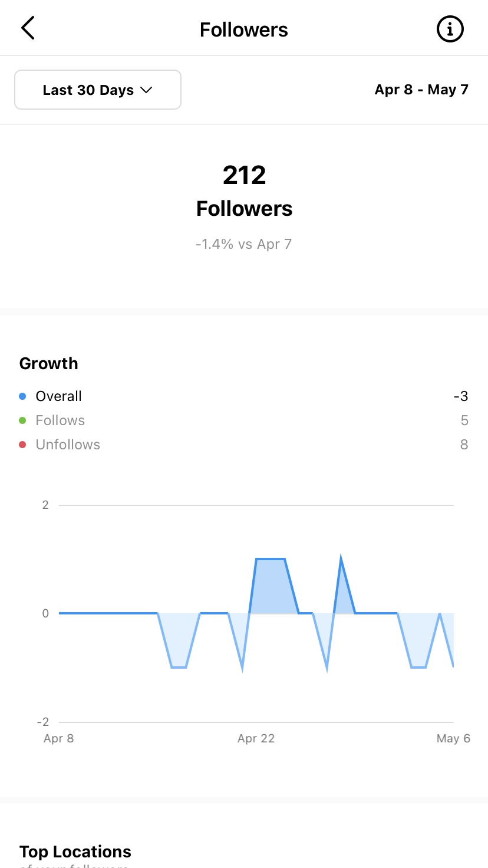
Task: Tap the red Unfollows legend dot
Action: (x=22, y=445)
